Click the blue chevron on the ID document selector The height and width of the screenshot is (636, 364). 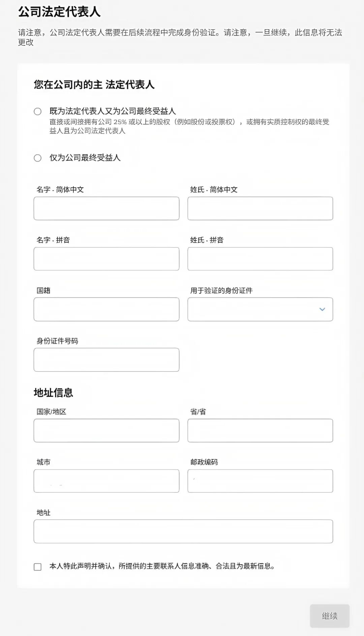[322, 309]
